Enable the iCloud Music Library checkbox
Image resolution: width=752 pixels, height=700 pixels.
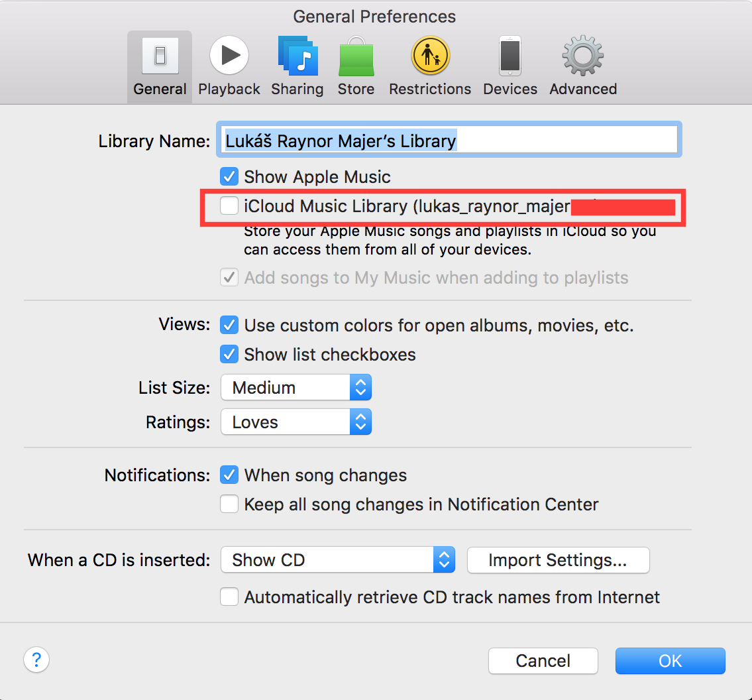click(229, 206)
